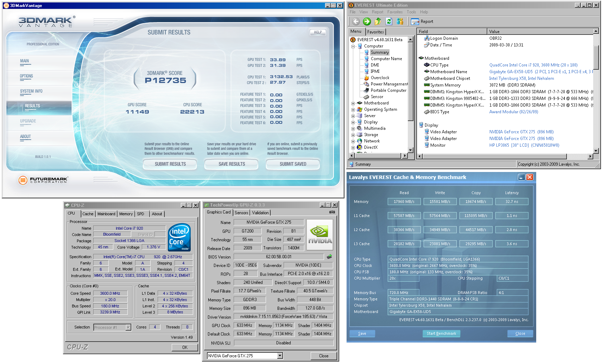Select the DMI item in EVEREST tree
The width and height of the screenshot is (602, 364).
[x=375, y=65]
